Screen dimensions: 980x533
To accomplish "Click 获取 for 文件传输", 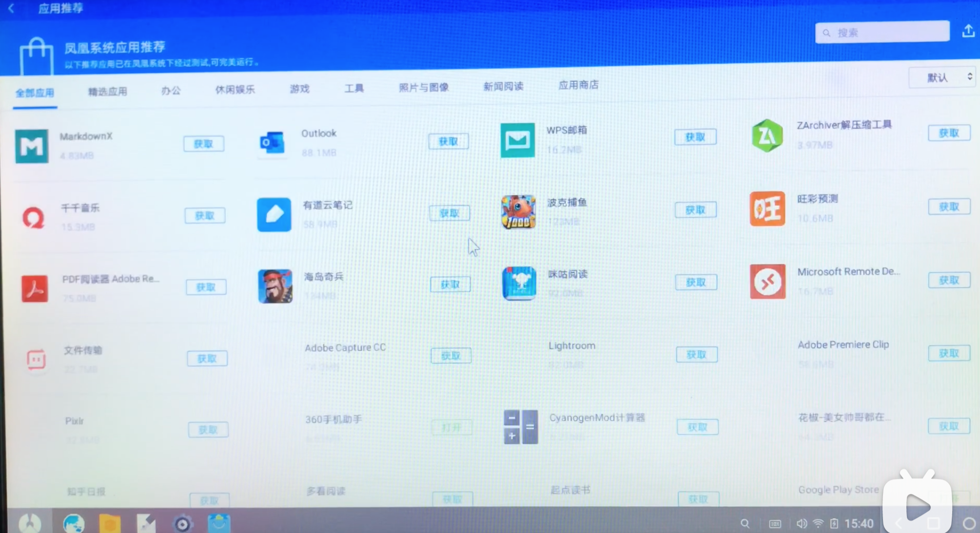I will pos(207,358).
